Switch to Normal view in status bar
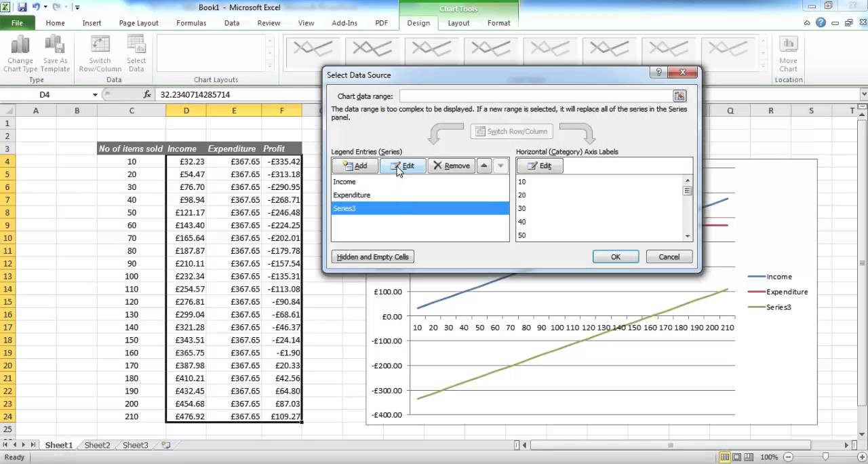The height and width of the screenshot is (464, 868). click(x=725, y=457)
